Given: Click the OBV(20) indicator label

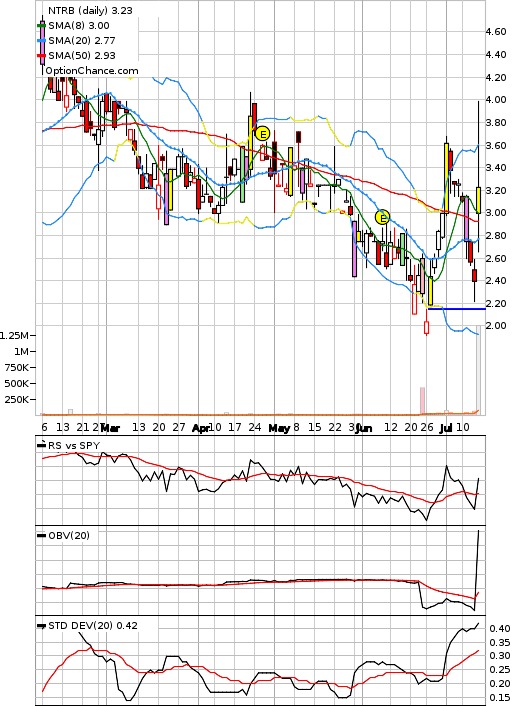Looking at the screenshot, I should 69,535.
